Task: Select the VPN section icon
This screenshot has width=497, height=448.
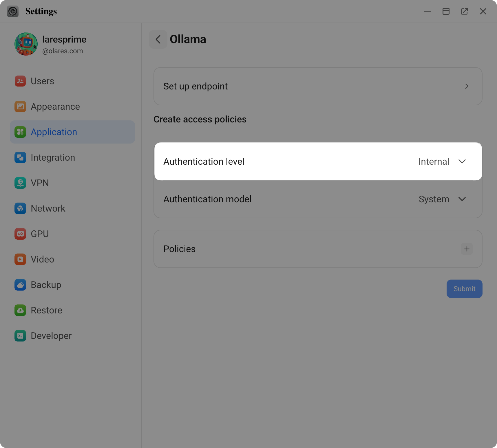Action: 20,183
